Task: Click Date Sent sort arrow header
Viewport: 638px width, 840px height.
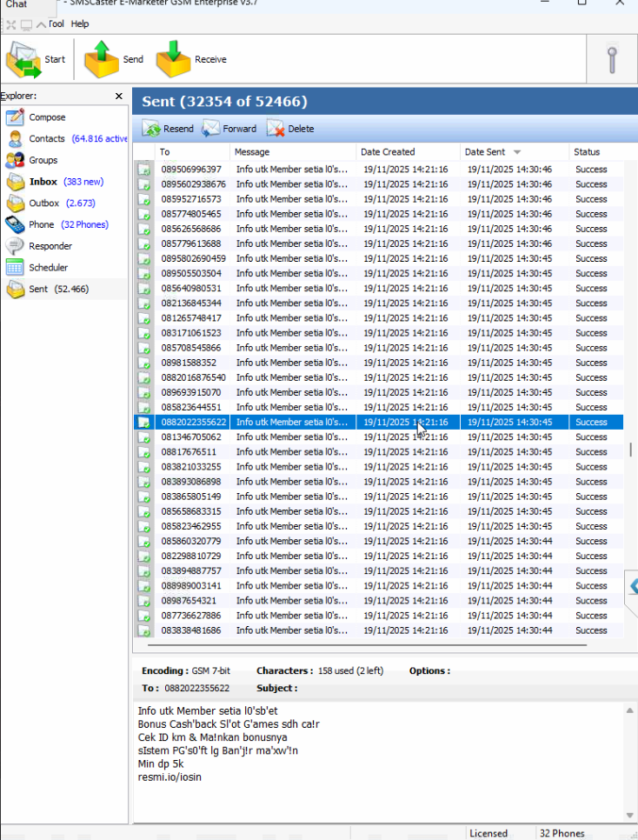Action: [x=517, y=152]
